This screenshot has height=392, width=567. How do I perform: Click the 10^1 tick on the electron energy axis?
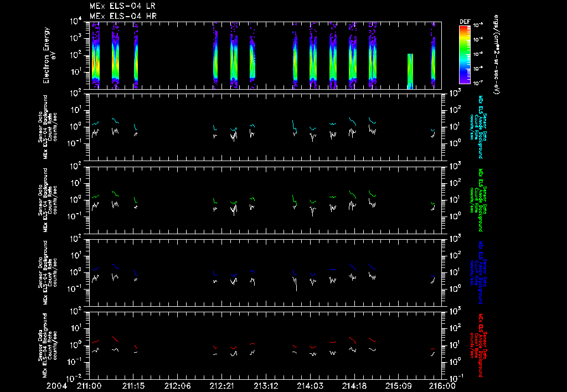coord(76,72)
